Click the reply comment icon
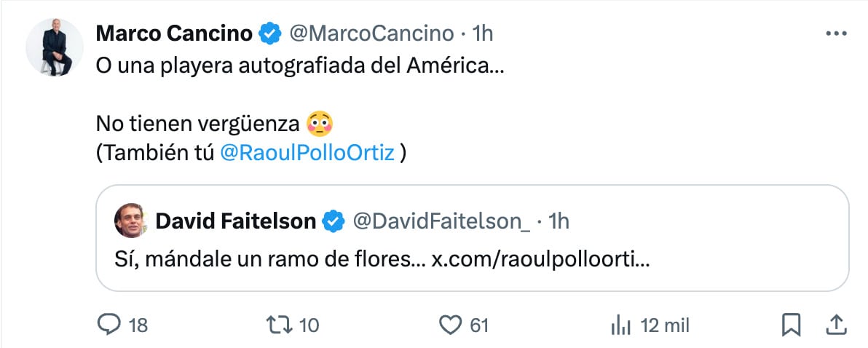The width and height of the screenshot is (868, 348). click(108, 324)
